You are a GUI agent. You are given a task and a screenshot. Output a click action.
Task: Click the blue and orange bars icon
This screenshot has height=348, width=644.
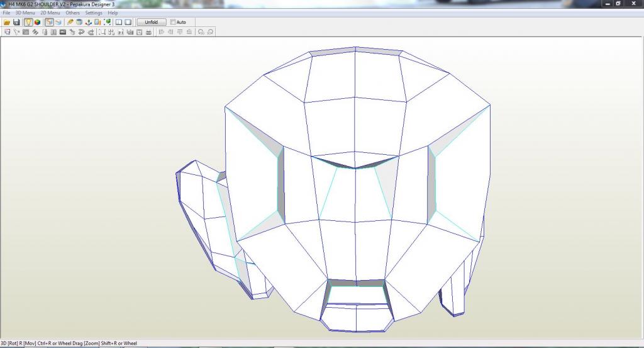97,22
